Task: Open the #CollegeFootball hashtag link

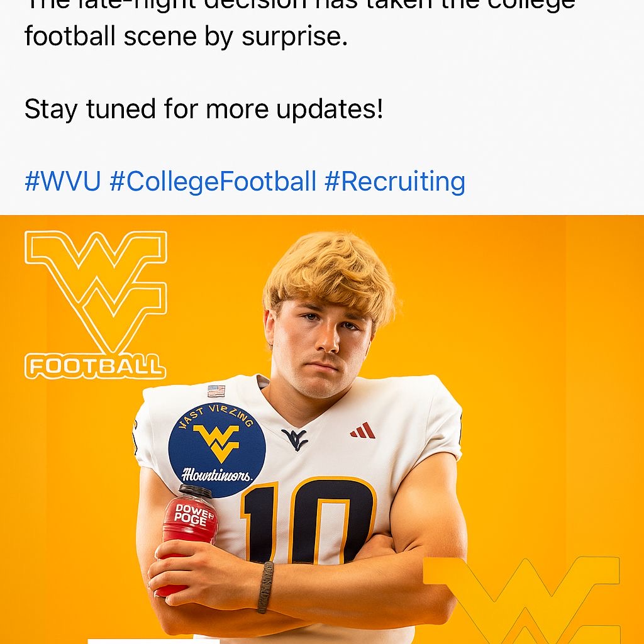Action: click(213, 182)
